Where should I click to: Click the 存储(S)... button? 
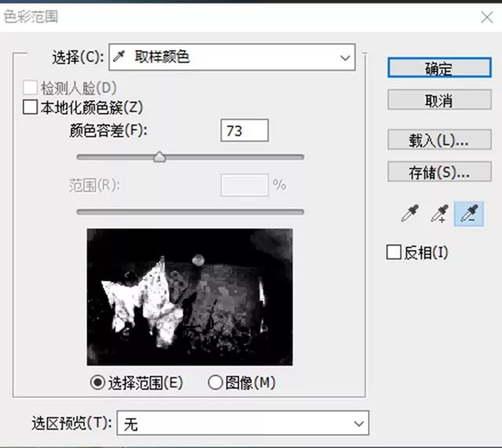pos(439,172)
